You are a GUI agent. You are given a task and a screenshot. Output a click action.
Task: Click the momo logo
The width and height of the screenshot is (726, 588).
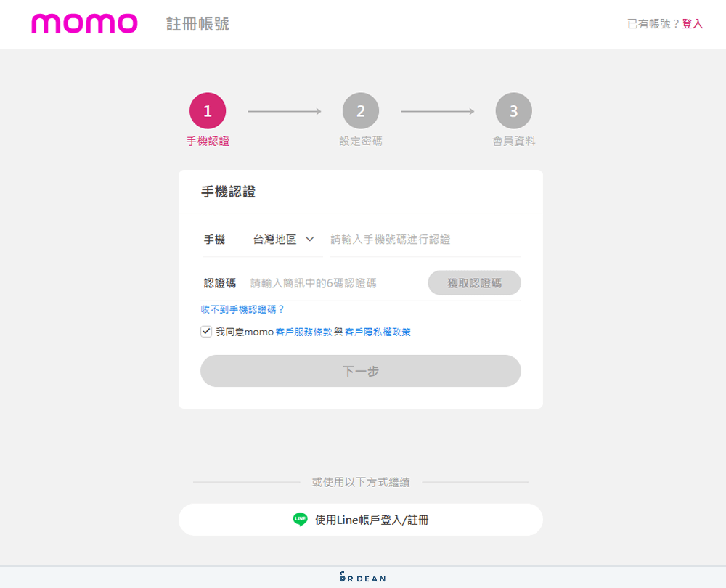click(x=83, y=23)
